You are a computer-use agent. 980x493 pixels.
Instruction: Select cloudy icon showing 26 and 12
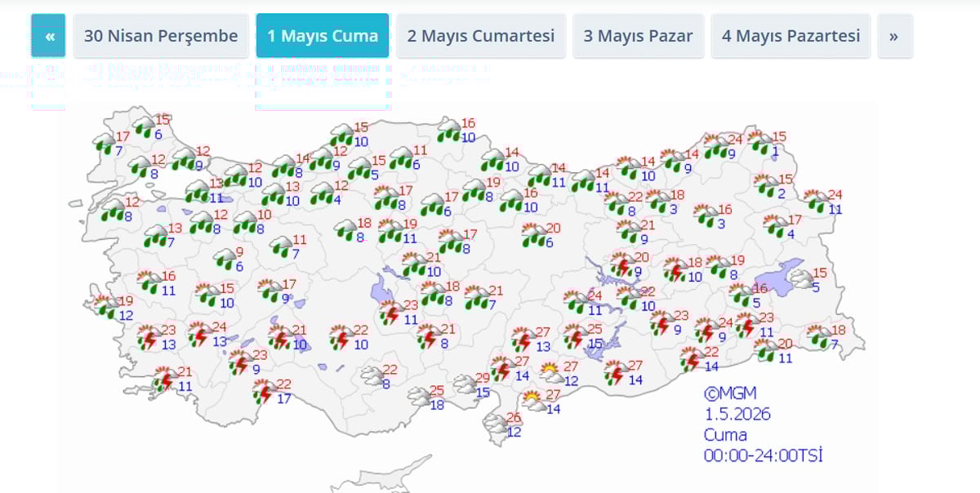coord(495,424)
